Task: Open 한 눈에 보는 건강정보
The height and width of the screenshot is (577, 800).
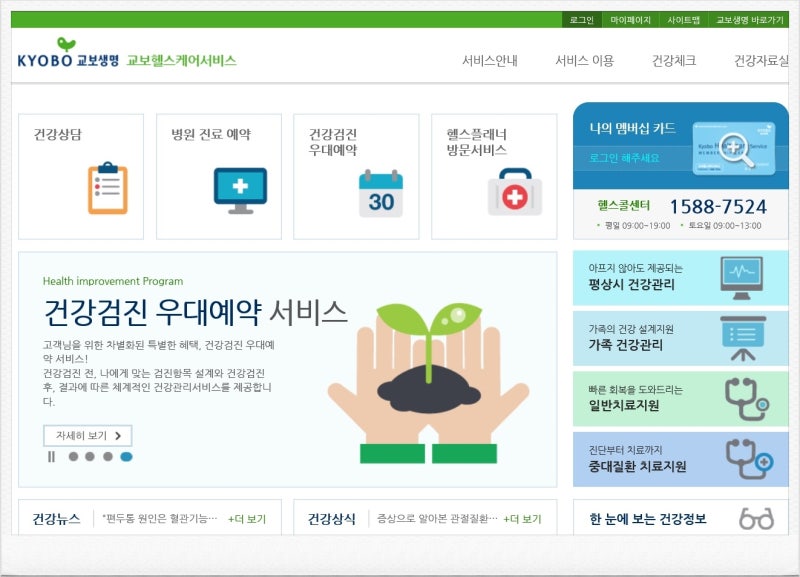Action: (x=648, y=519)
